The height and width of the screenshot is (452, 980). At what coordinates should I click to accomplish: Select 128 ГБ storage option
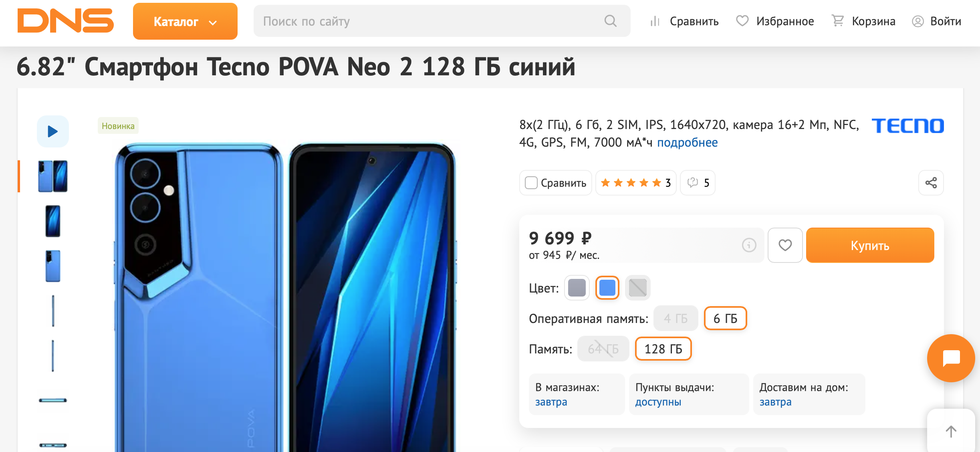[663, 349]
